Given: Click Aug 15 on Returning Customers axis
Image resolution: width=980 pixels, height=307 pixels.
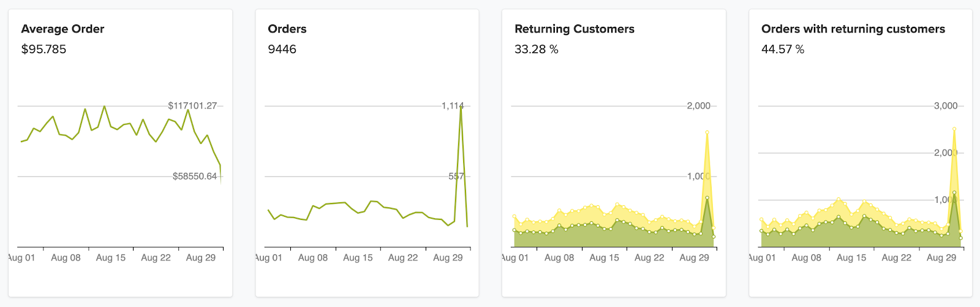Looking at the screenshot, I should (x=605, y=258).
